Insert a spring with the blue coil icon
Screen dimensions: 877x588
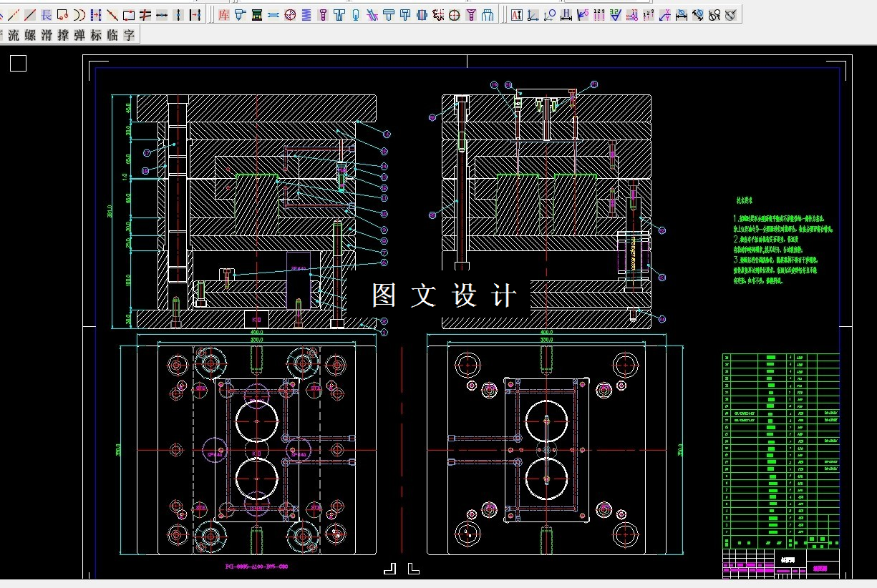click(306, 14)
